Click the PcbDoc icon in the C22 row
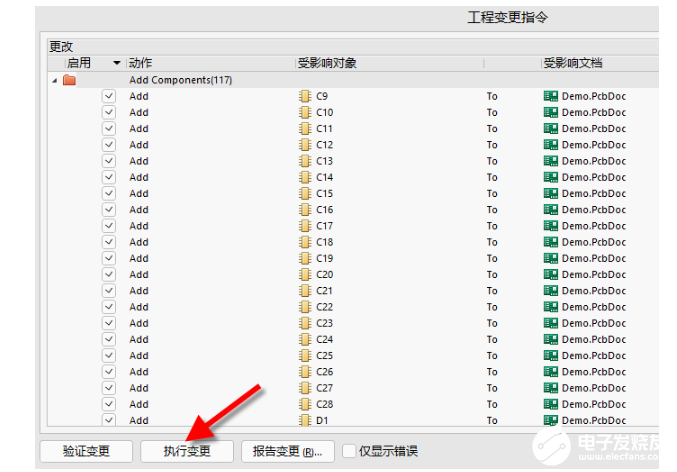 coord(550,307)
